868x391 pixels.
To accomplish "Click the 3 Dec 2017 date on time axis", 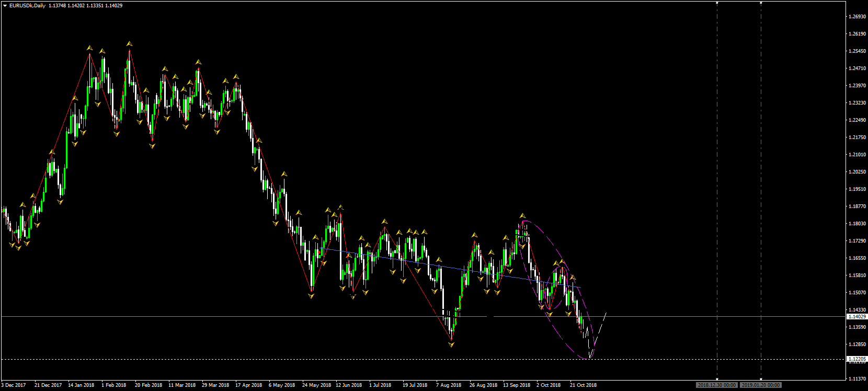I will click(x=14, y=385).
